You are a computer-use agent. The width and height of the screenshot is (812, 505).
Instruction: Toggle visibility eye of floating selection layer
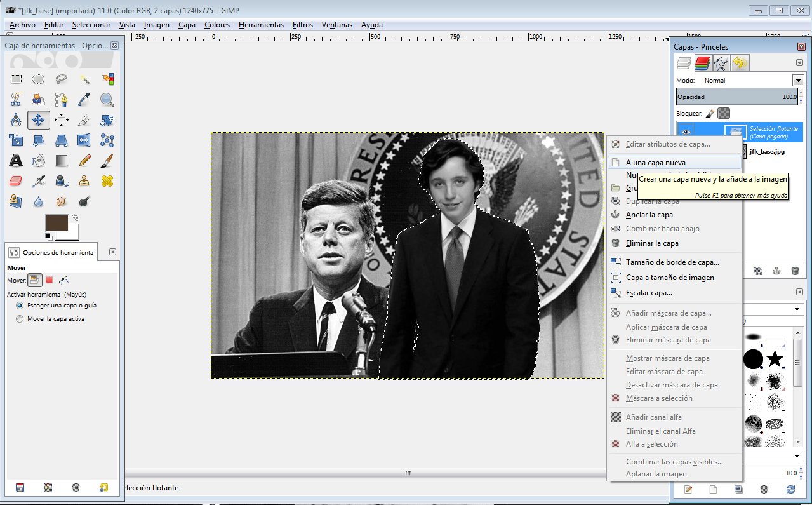coord(686,132)
